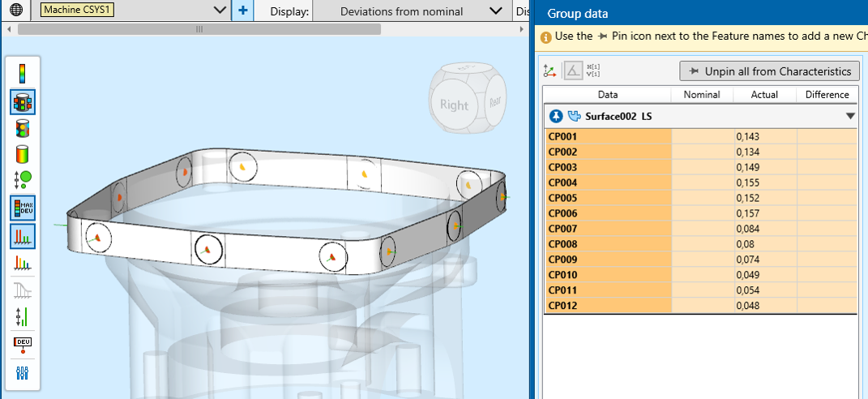Click the Group data panel title
The image size is (868, 399).
coord(577,14)
